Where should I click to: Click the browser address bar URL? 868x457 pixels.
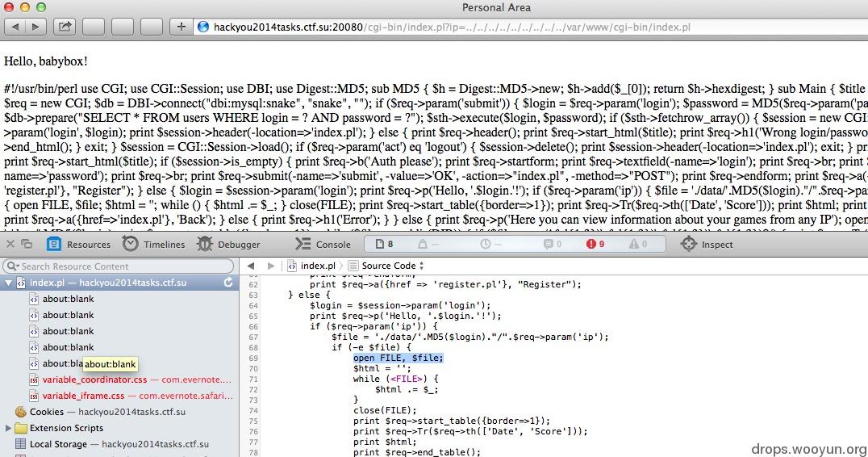click(452, 27)
